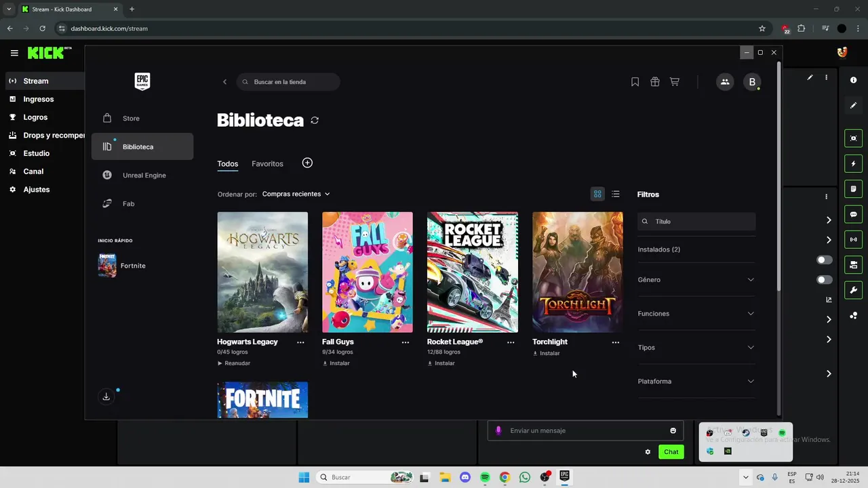The height and width of the screenshot is (488, 868).
Task: Open the shopping cart icon
Action: pyautogui.click(x=675, y=82)
